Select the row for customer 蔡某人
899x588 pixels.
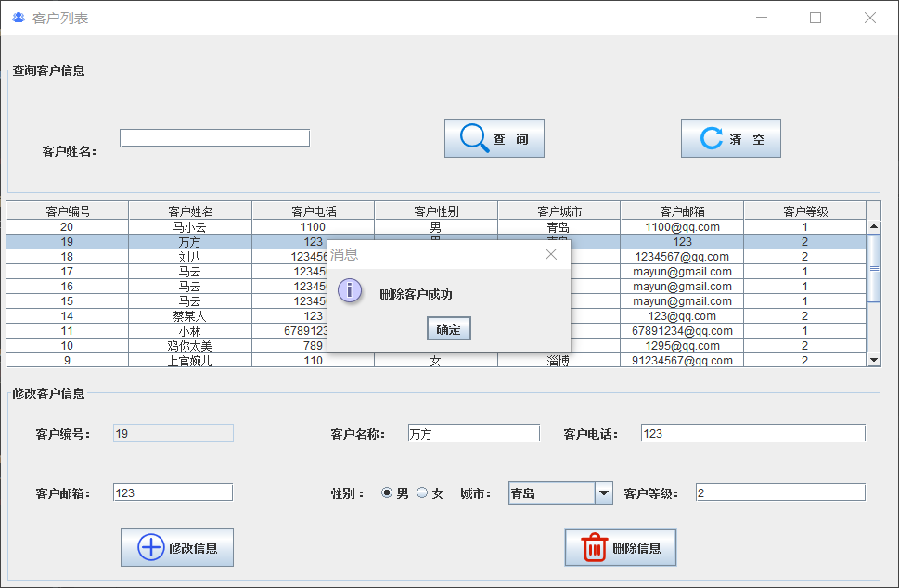[x=436, y=316]
